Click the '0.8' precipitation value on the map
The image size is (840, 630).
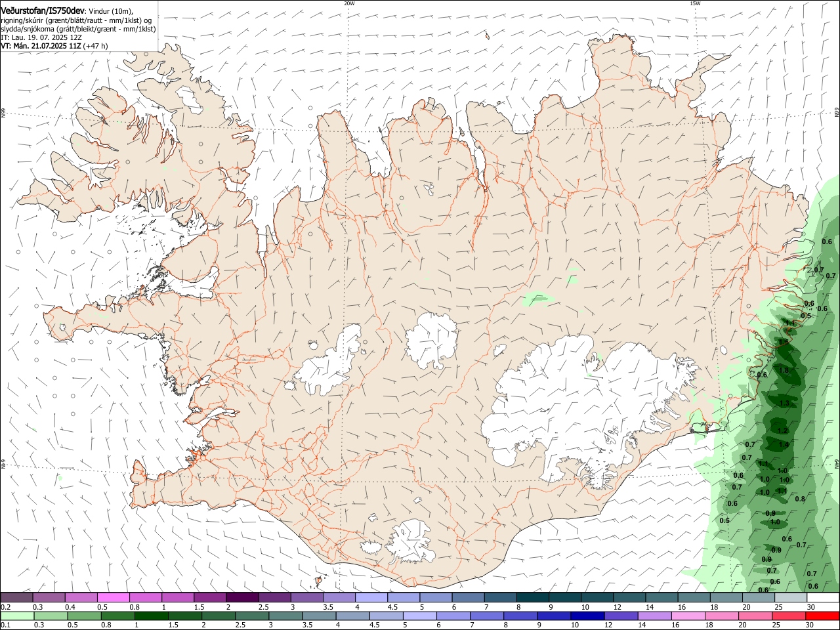(800, 499)
